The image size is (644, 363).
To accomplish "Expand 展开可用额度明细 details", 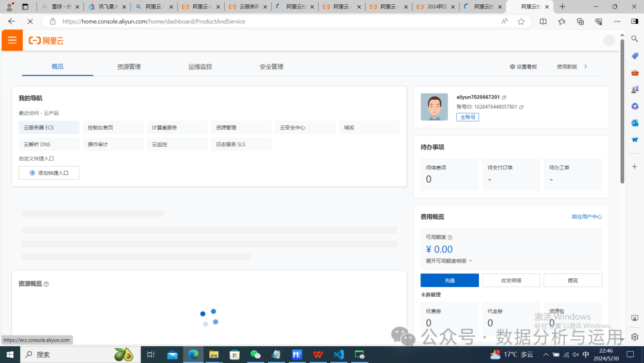I will tap(449, 261).
